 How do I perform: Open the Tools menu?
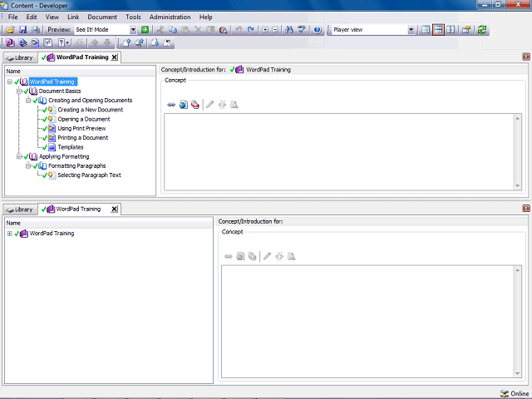133,17
